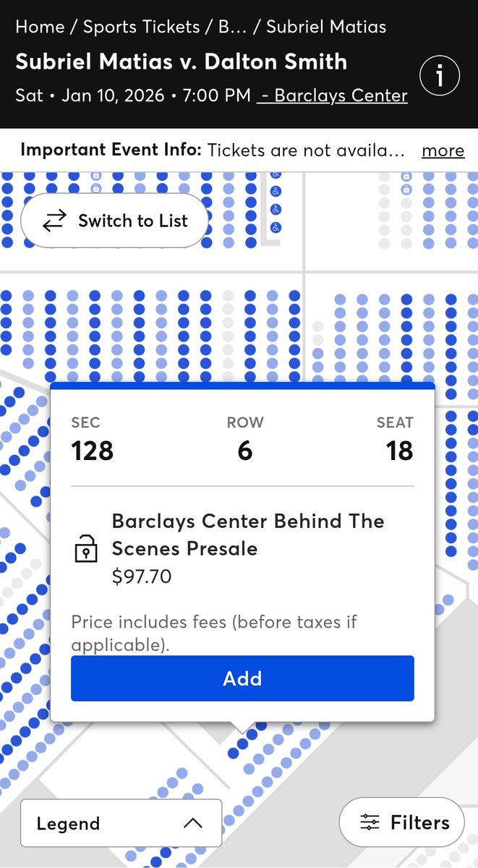Tap the Subriel Matias v. Dalton Smith title
Viewport: 478px width, 868px height.
pyautogui.click(x=181, y=61)
